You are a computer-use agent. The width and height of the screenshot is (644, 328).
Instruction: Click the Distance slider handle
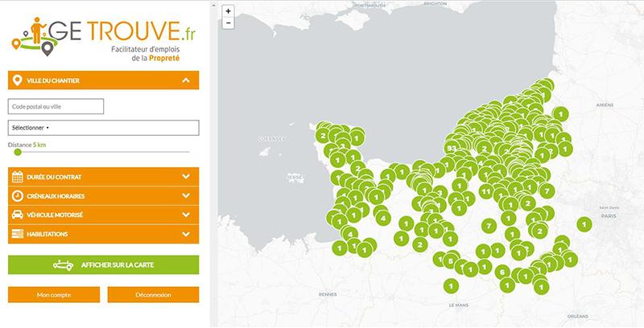pos(18,151)
